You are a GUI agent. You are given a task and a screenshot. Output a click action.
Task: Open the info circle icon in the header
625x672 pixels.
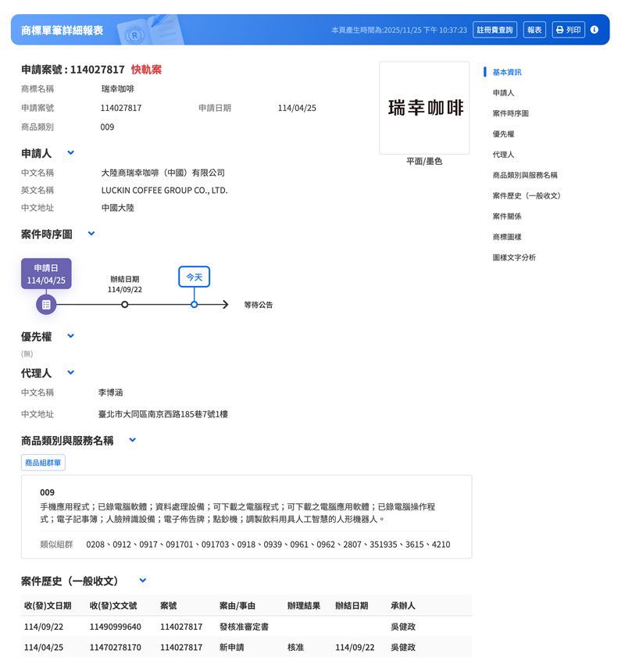tap(595, 29)
